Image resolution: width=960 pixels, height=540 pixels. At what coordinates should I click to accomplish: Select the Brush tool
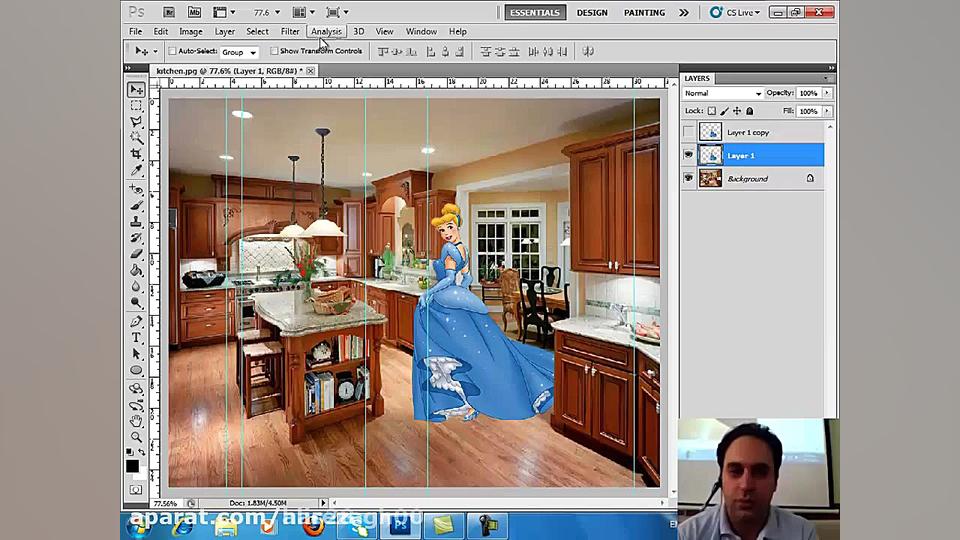[x=136, y=206]
